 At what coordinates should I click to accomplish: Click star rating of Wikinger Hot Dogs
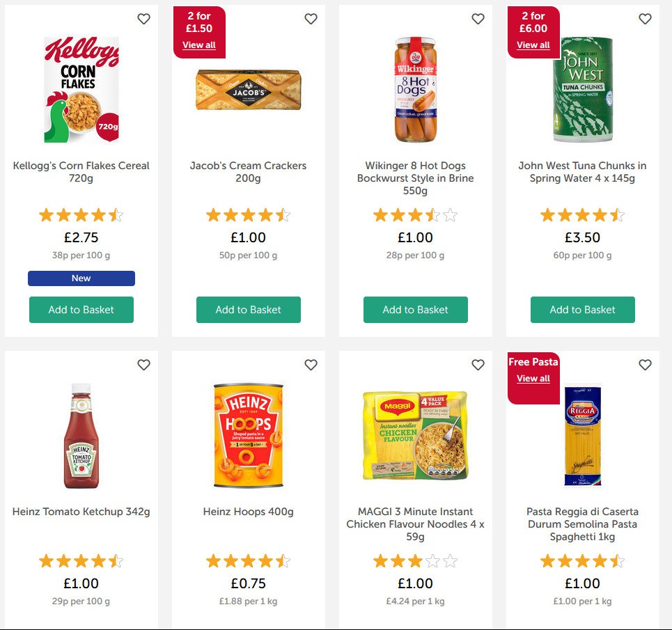(x=416, y=215)
